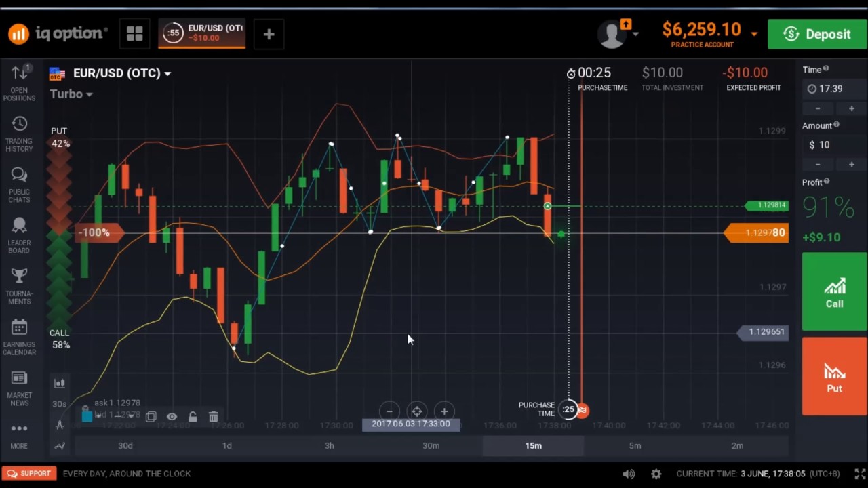The width and height of the screenshot is (868, 488).
Task: Click the help icon next to Amount
Action: 836,125
